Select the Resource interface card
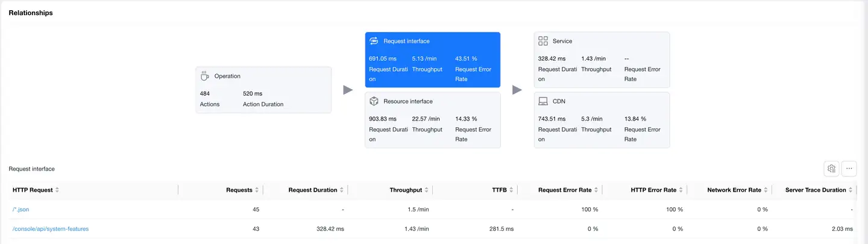 [432, 120]
